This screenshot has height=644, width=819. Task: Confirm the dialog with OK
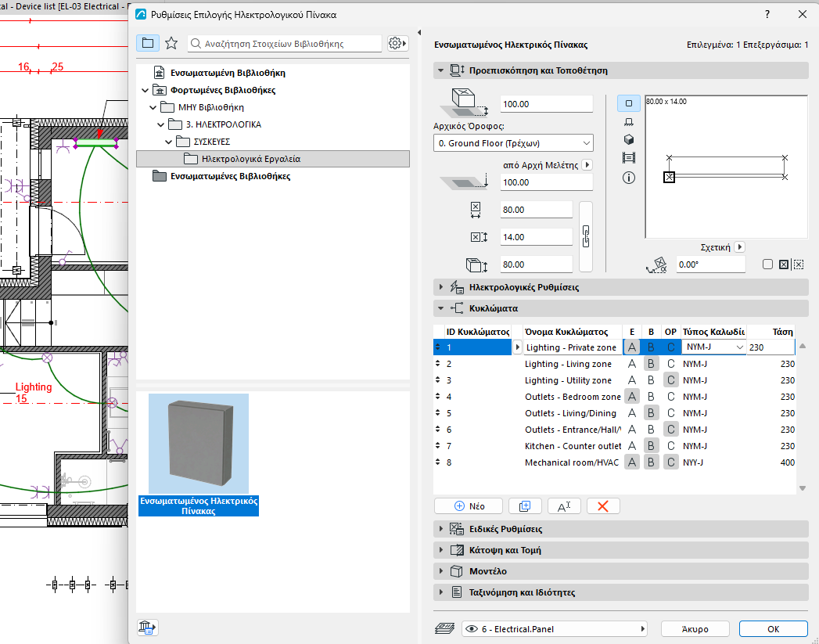coord(774,629)
